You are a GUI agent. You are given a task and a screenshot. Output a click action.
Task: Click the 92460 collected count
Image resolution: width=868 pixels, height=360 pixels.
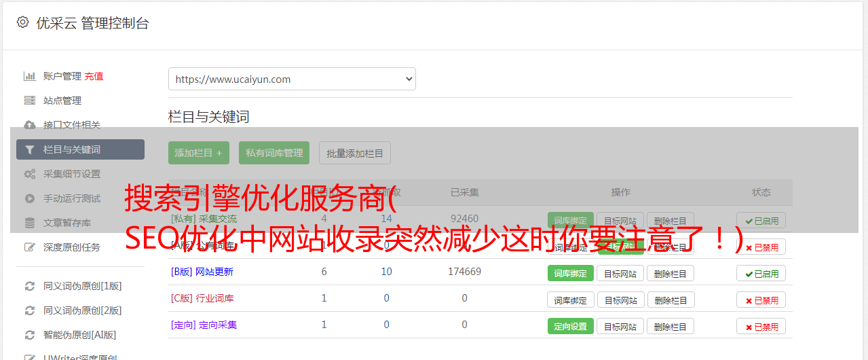click(x=464, y=219)
